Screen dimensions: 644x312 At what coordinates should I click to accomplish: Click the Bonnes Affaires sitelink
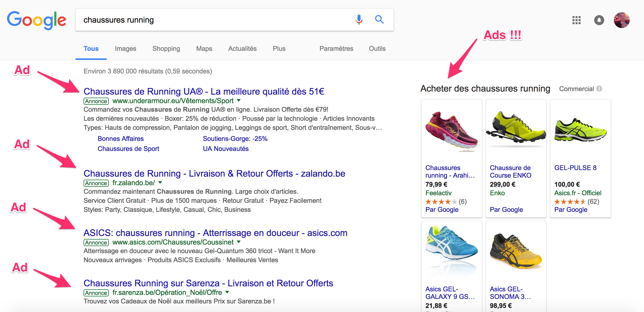[x=121, y=139]
